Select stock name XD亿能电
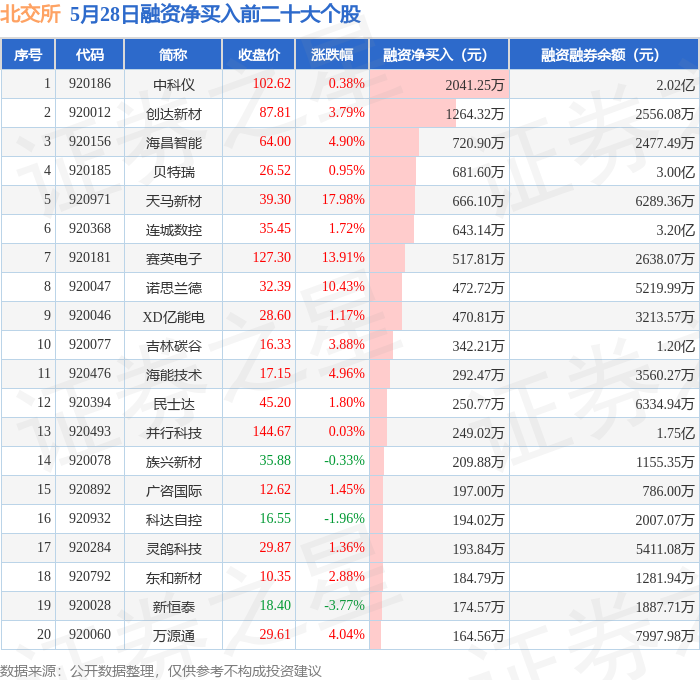The height and width of the screenshot is (680, 700). point(174,317)
